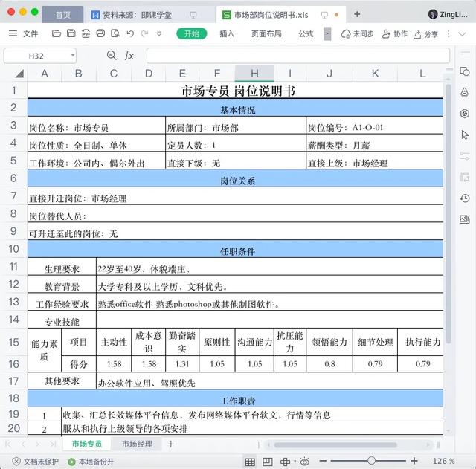476x469 pixels.
Task: Click the fx insert function icon
Action: tap(129, 56)
